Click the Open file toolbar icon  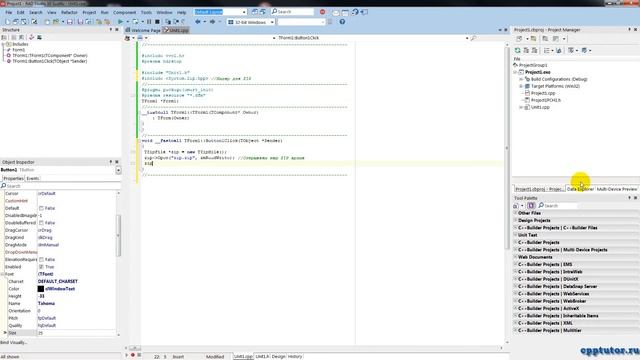pos(56,22)
